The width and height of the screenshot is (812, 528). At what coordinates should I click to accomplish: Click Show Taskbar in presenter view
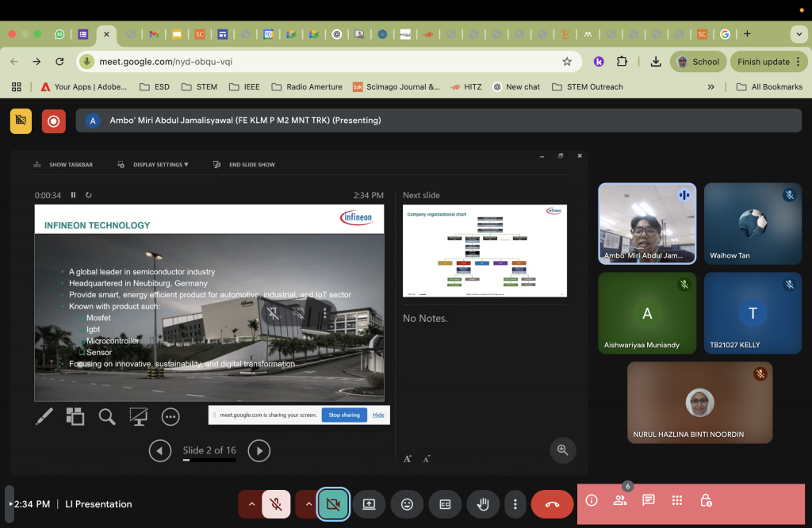coord(63,165)
